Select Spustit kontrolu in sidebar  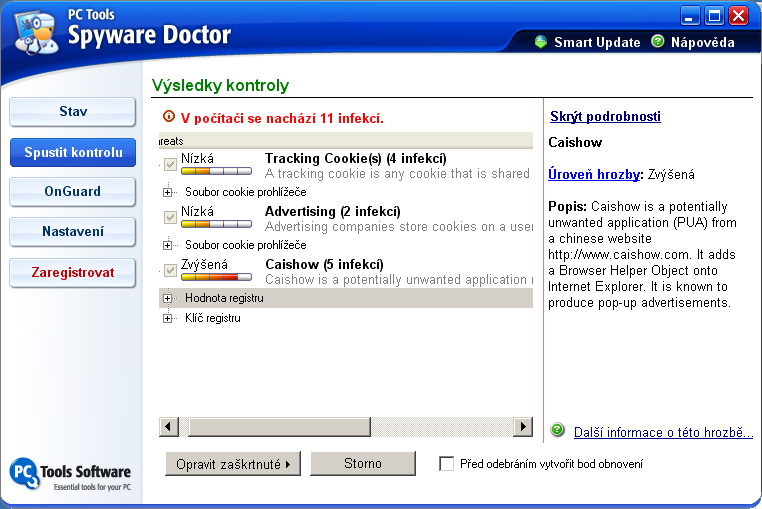tap(72, 152)
